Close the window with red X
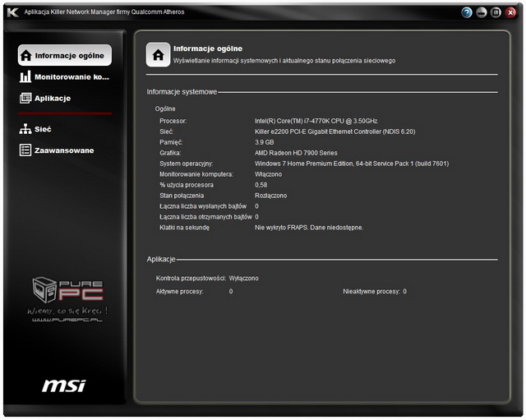The image size is (526, 420). pyautogui.click(x=510, y=13)
